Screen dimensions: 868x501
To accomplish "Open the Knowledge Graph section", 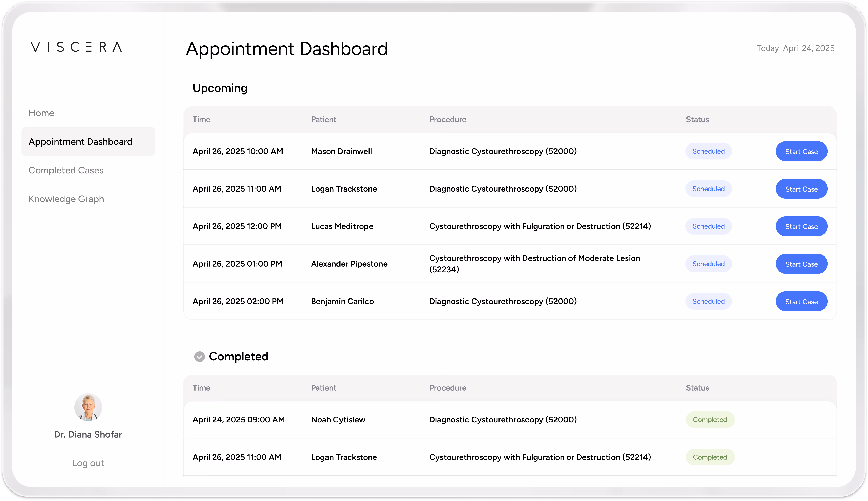I will point(66,199).
